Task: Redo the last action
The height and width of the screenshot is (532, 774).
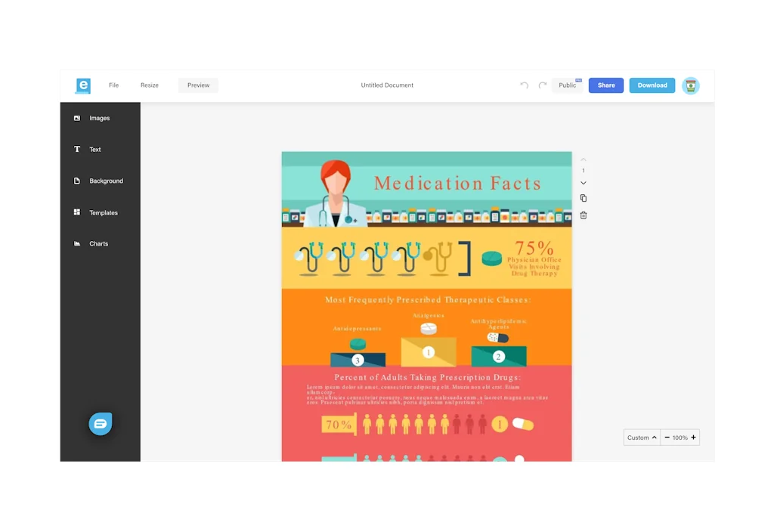Action: (x=541, y=85)
